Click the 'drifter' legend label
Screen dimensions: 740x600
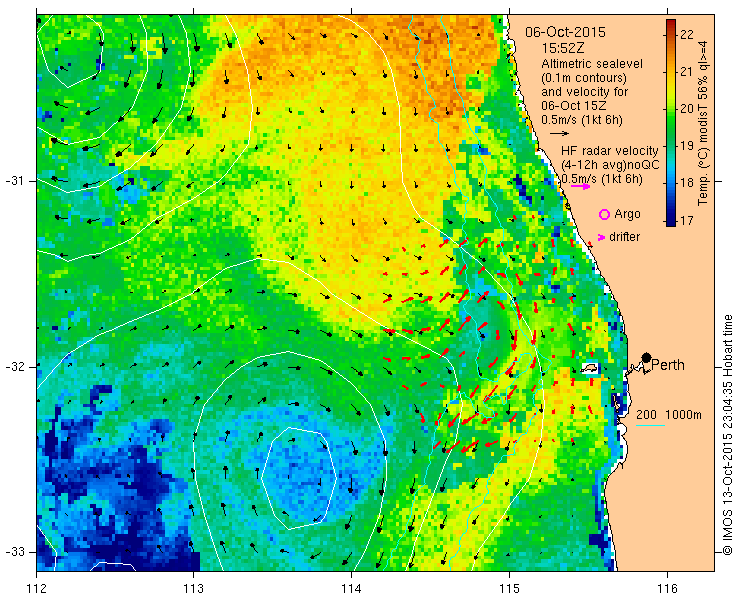click(624, 237)
